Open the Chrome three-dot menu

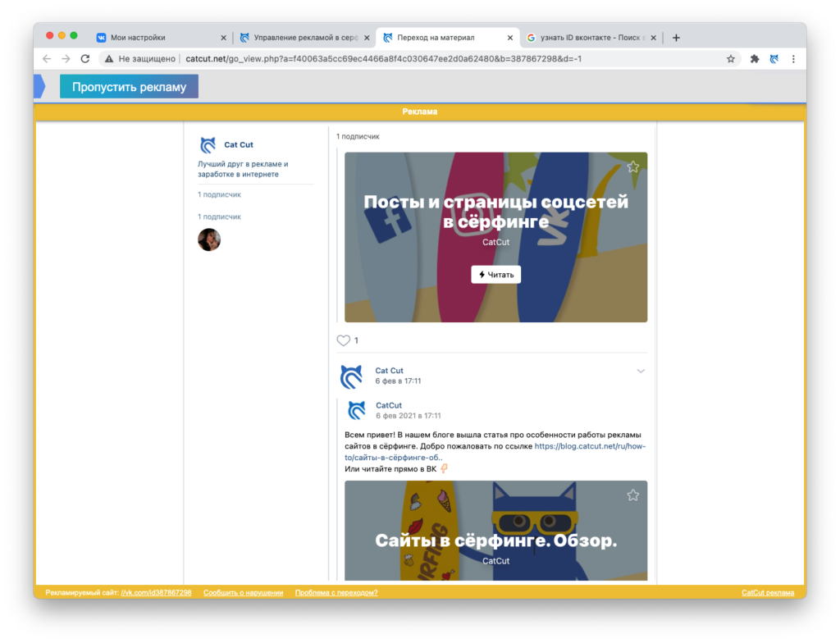793,59
